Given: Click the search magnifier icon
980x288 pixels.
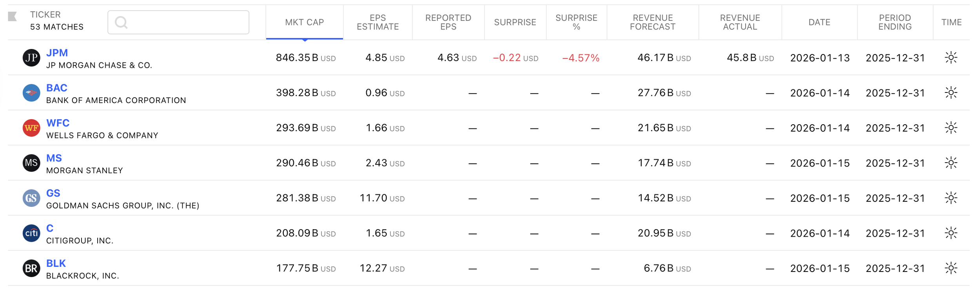Looking at the screenshot, I should 121,22.
